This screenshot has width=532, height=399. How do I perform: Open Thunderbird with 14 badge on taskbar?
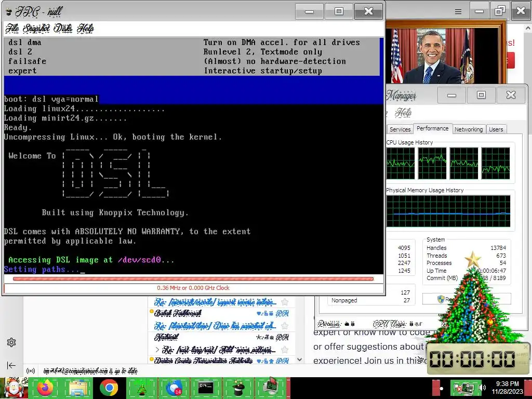coord(174,388)
